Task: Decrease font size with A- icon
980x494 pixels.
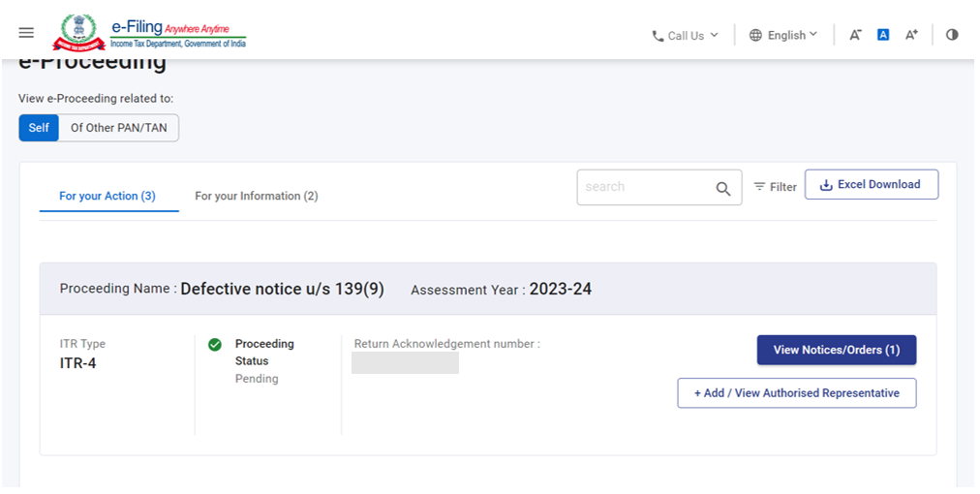Action: point(855,35)
